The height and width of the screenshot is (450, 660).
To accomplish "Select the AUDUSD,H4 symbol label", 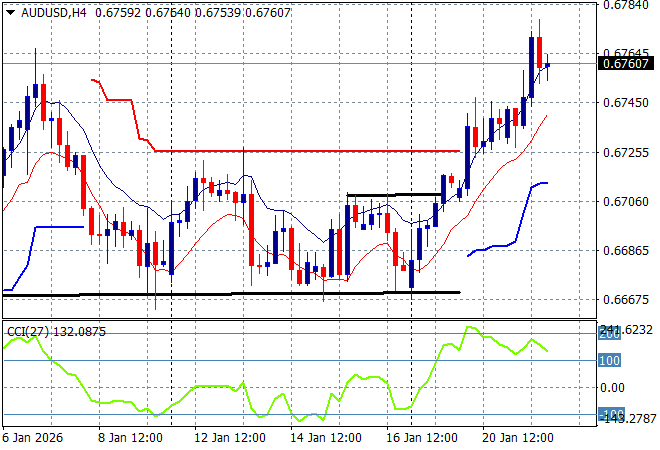I will (53, 13).
